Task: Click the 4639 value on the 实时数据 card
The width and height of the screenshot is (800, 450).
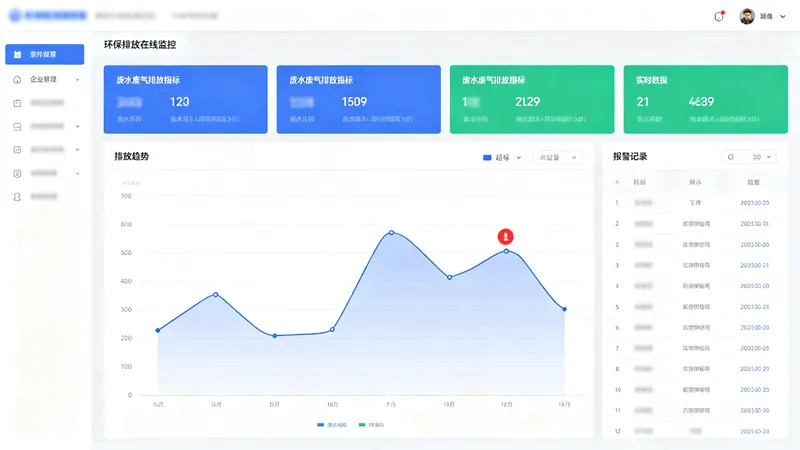Action: pos(701,102)
